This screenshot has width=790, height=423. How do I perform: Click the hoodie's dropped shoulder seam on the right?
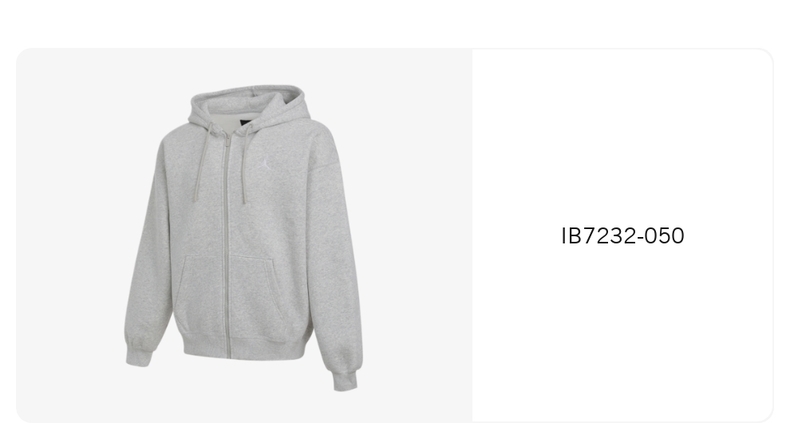318,151
